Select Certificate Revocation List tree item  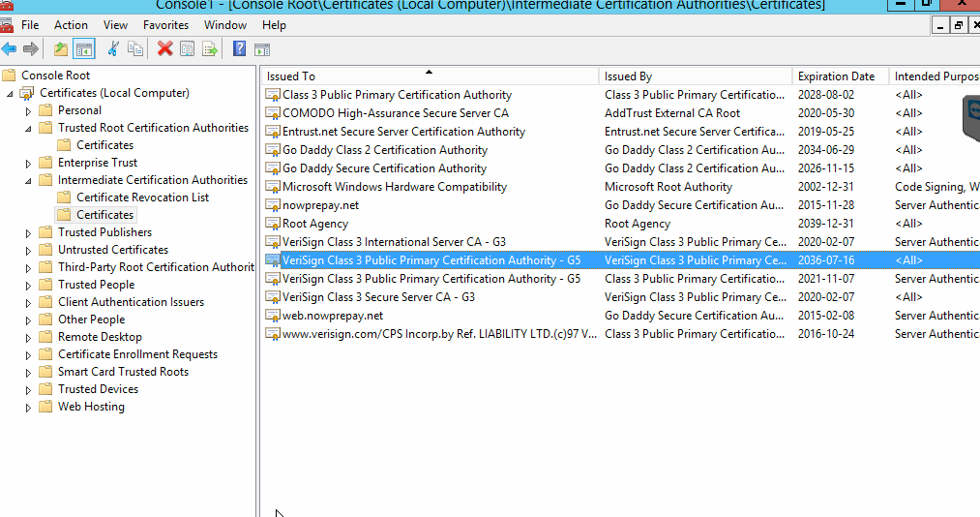(142, 197)
